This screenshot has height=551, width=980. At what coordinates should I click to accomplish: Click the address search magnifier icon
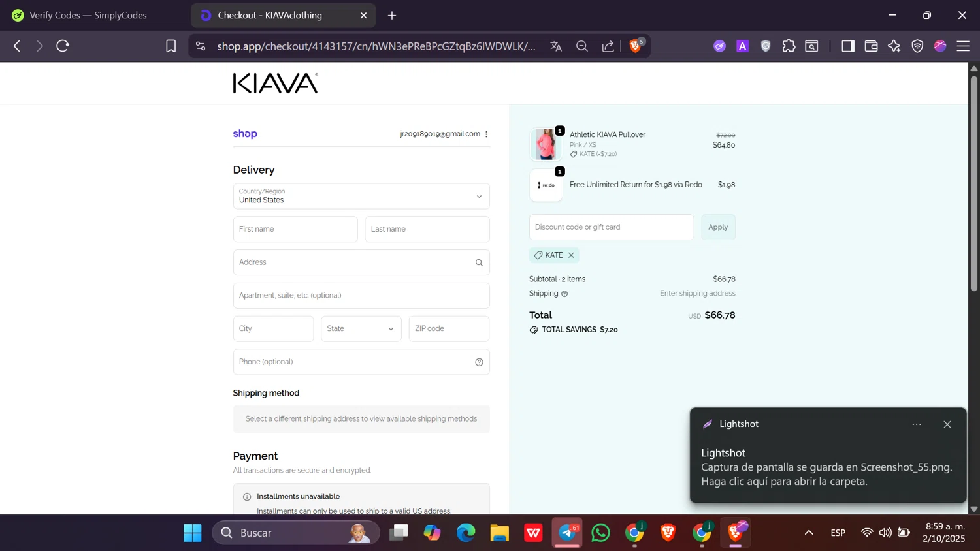[x=479, y=262]
